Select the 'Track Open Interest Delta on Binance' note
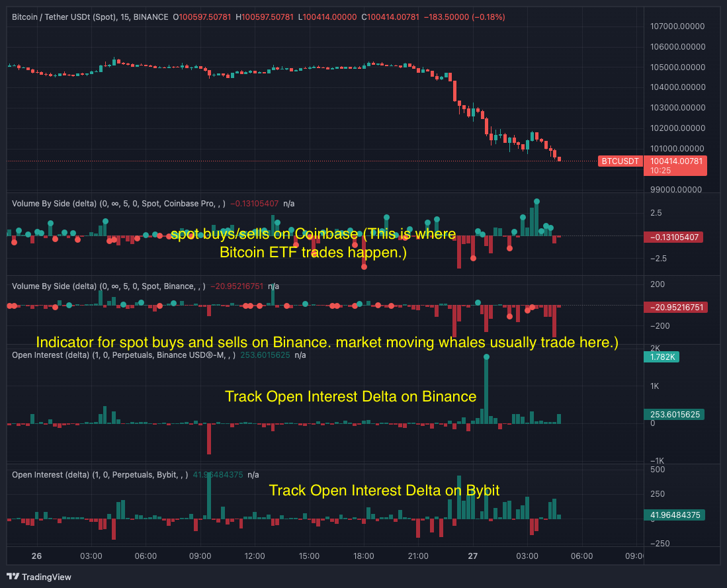The height and width of the screenshot is (588, 727). coord(351,396)
